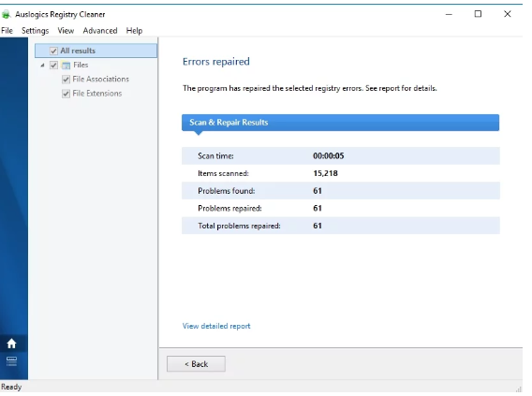This screenshot has width=532, height=396.
Task: Go to the Home sidebar icon
Action: tap(11, 344)
